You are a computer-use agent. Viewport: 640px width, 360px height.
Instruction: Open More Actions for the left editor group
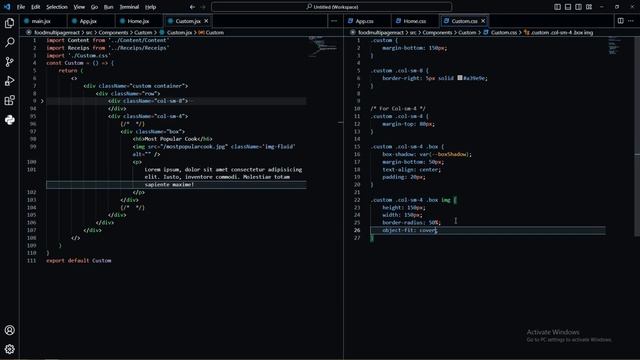click(x=334, y=21)
